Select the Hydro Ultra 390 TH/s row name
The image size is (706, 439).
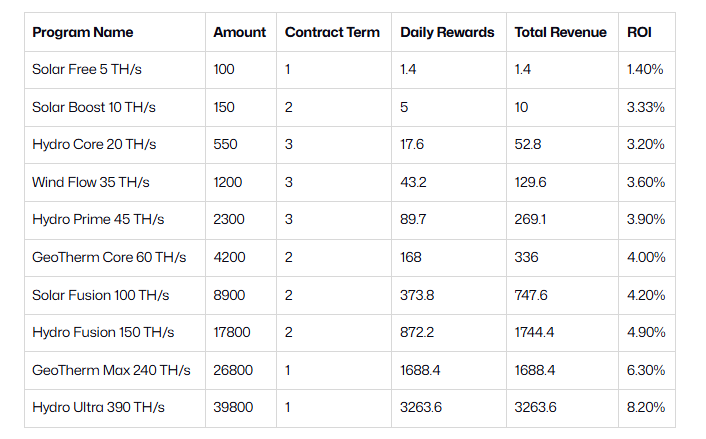(99, 407)
